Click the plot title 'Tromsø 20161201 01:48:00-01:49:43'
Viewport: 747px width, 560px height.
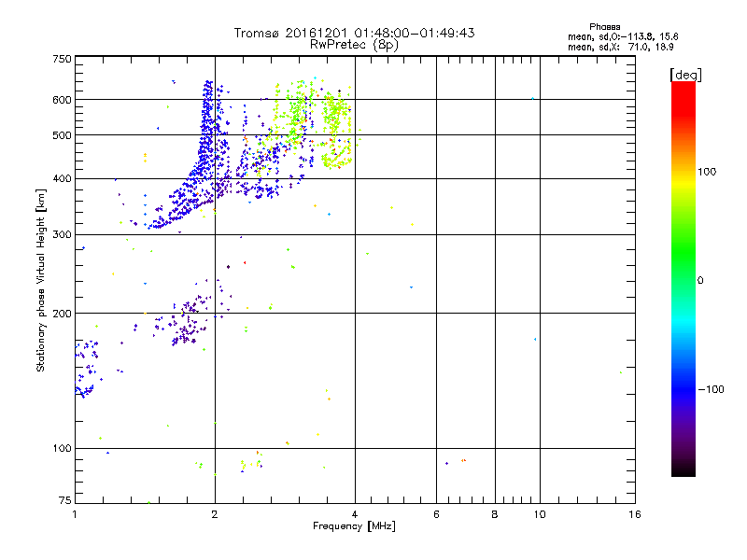pyautogui.click(x=355, y=33)
